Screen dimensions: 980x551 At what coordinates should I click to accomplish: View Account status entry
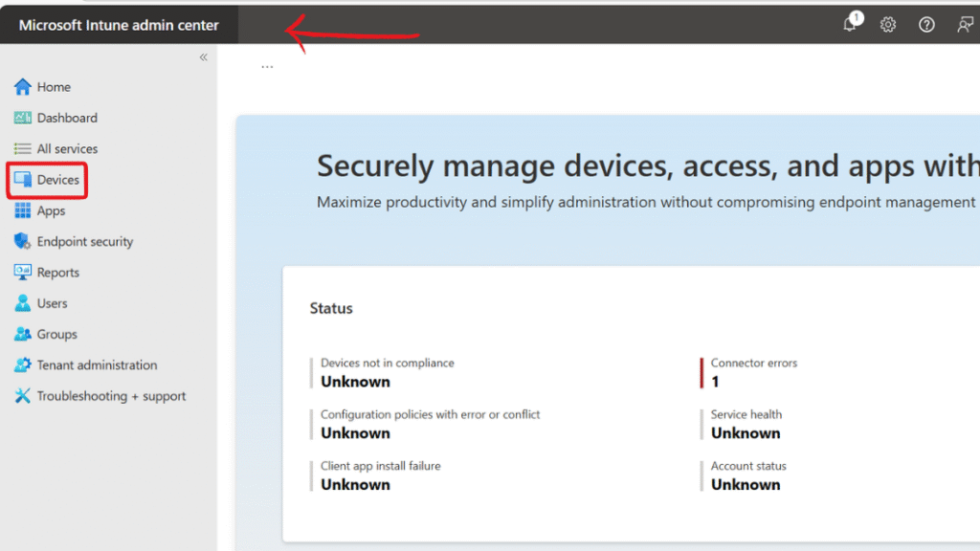tap(748, 466)
